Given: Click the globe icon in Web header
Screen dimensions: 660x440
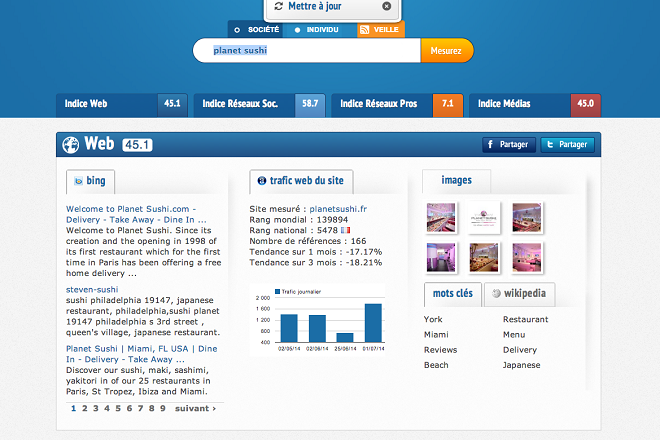Looking at the screenshot, I should (71, 145).
